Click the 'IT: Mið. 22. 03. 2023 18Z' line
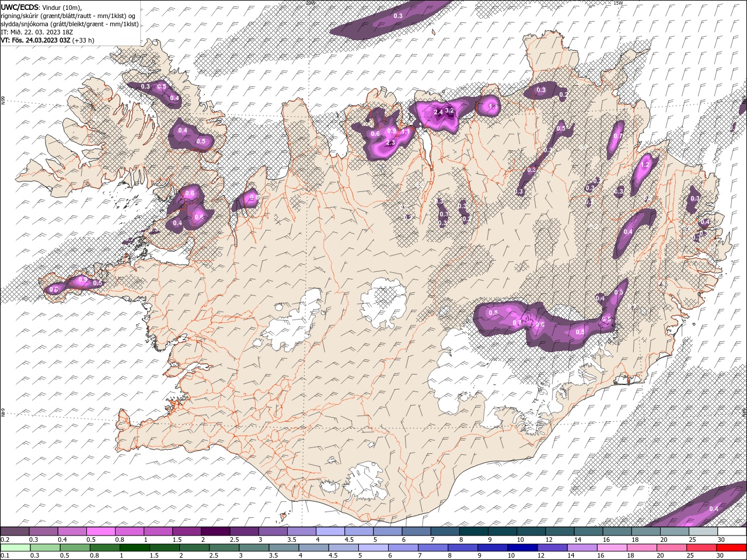Viewport: 747px width, 560px height. 37,32
